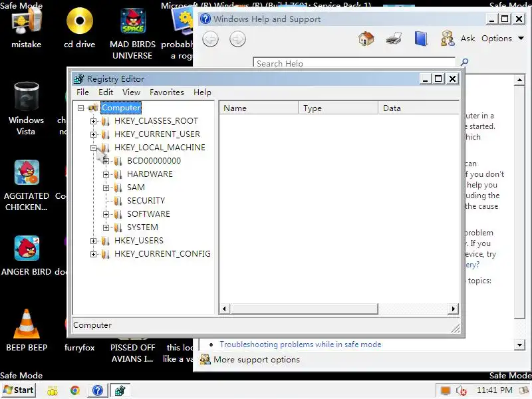Click Back arrow in Help and Support
532x399 pixels.
(x=210, y=39)
